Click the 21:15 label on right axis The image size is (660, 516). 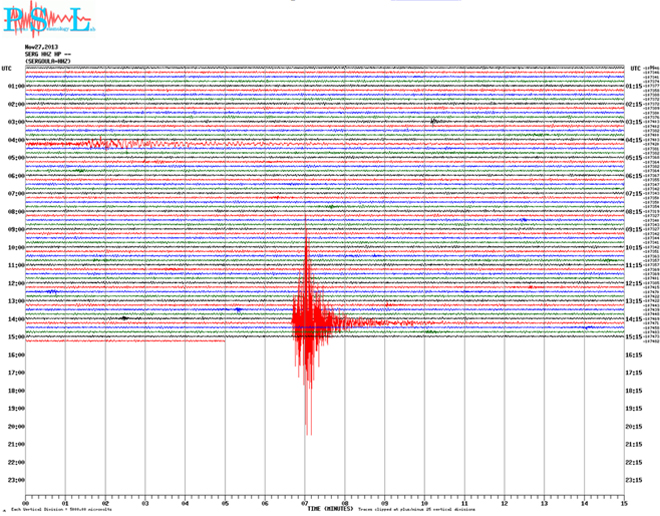click(634, 445)
